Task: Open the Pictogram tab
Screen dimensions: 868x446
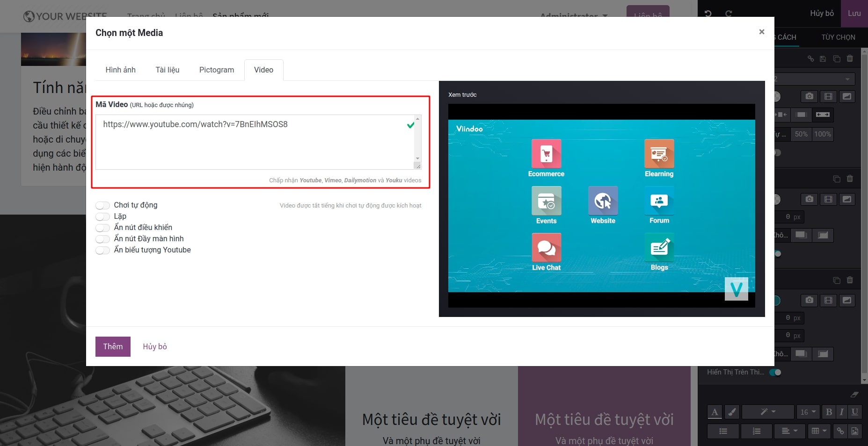Action: 216,70
